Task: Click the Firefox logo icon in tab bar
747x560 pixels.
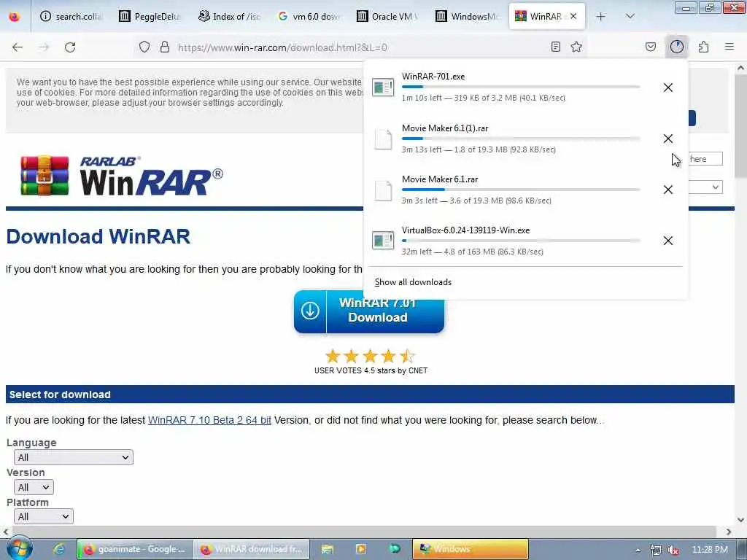Action: (x=15, y=17)
